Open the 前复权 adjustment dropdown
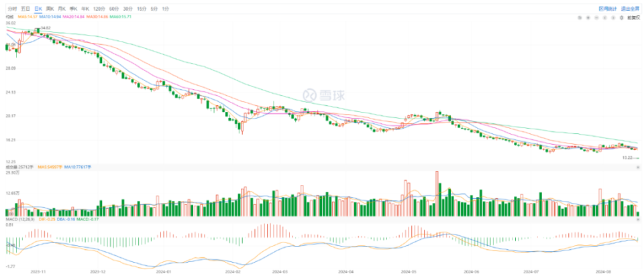 (634, 17)
